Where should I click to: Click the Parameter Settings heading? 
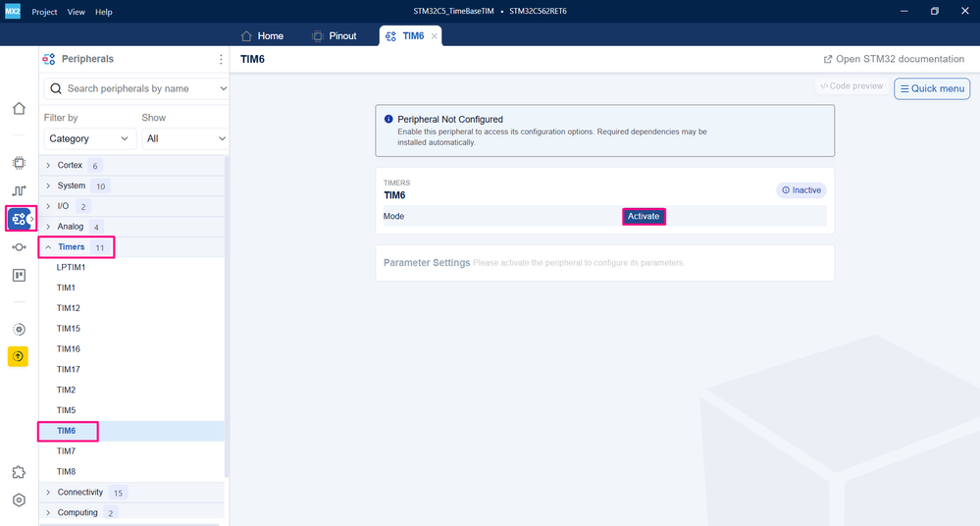pos(427,263)
